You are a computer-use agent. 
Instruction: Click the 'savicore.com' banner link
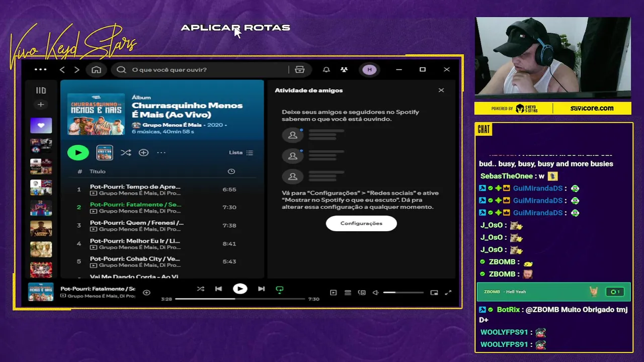[592, 108]
